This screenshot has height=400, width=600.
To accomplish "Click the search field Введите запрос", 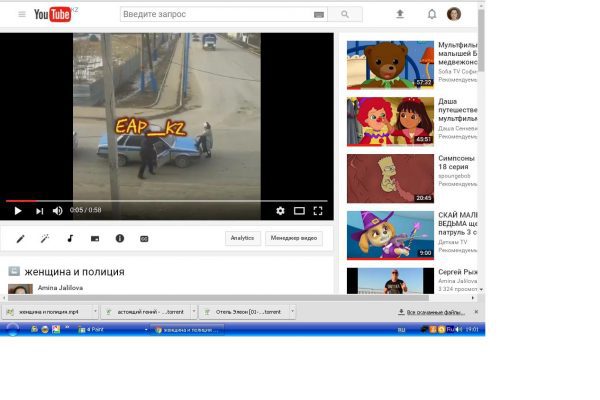I will coord(215,14).
